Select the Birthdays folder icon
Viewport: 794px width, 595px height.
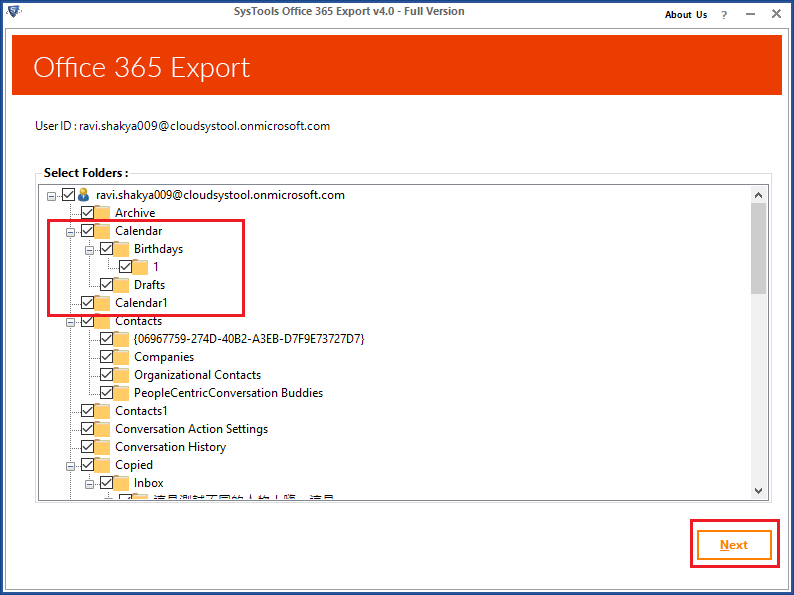pos(121,249)
